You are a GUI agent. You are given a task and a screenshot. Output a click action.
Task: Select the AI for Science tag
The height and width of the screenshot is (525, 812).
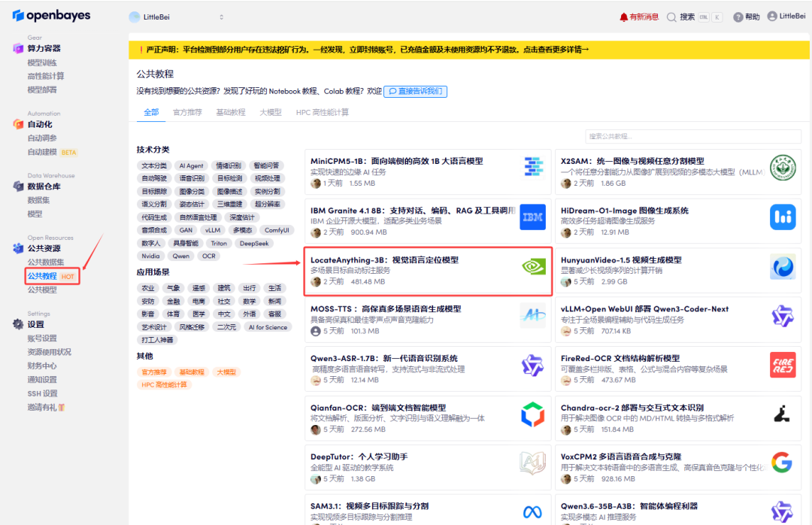coord(268,327)
